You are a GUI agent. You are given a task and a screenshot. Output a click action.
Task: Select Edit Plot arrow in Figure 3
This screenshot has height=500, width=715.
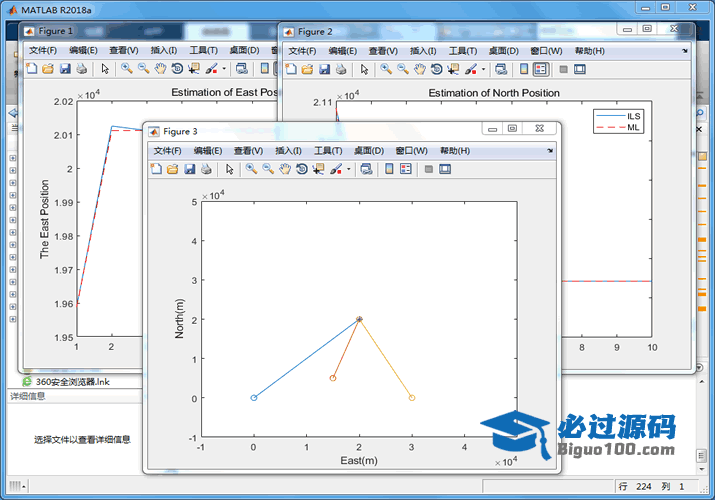(229, 169)
